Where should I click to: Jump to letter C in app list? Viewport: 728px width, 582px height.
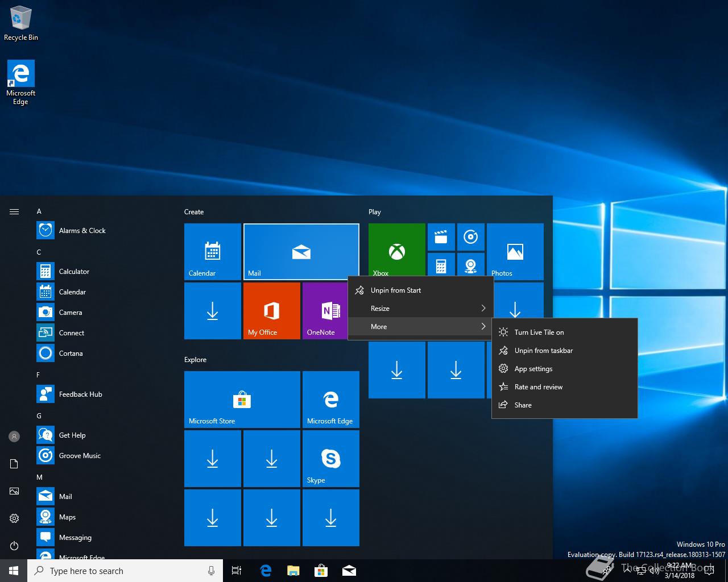(x=39, y=252)
